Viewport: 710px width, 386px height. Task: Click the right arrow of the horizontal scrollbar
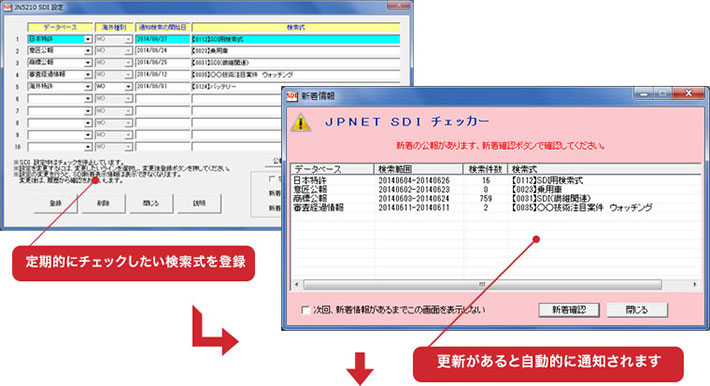695,285
